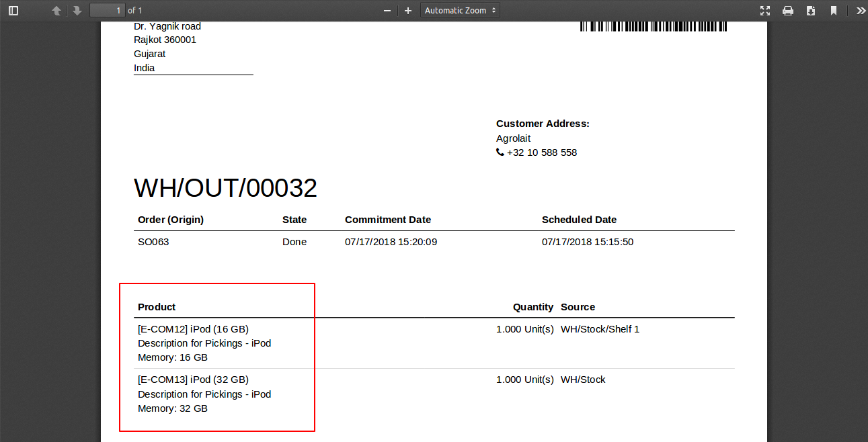Viewport: 868px width, 442px height.
Task: Select scheduled date 07/17/2018 15:15:50
Action: point(588,242)
